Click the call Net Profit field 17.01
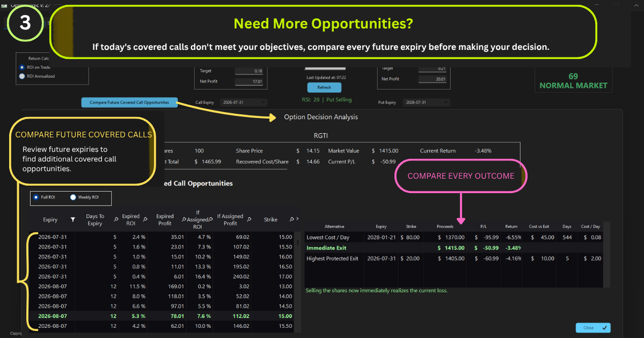This screenshot has height=338, width=644. pyautogui.click(x=249, y=81)
